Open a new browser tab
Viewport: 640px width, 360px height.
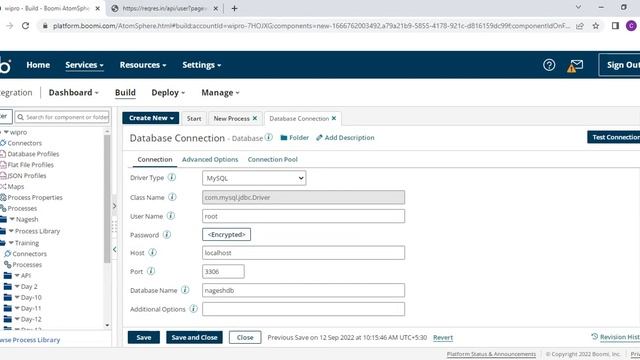234,8
